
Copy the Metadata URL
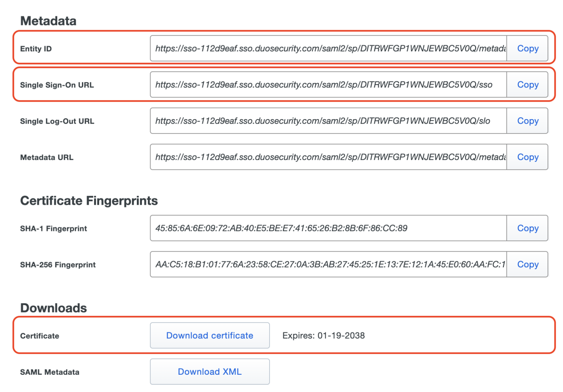tap(528, 157)
